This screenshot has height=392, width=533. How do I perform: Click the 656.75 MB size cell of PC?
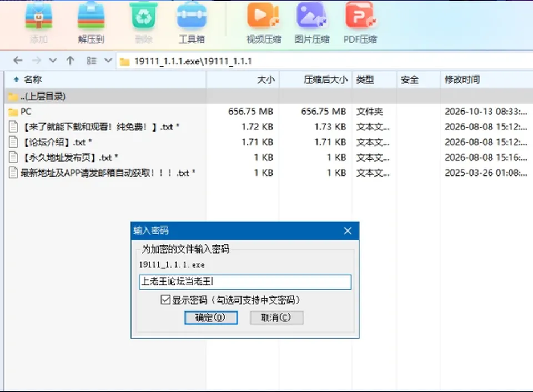coord(250,112)
